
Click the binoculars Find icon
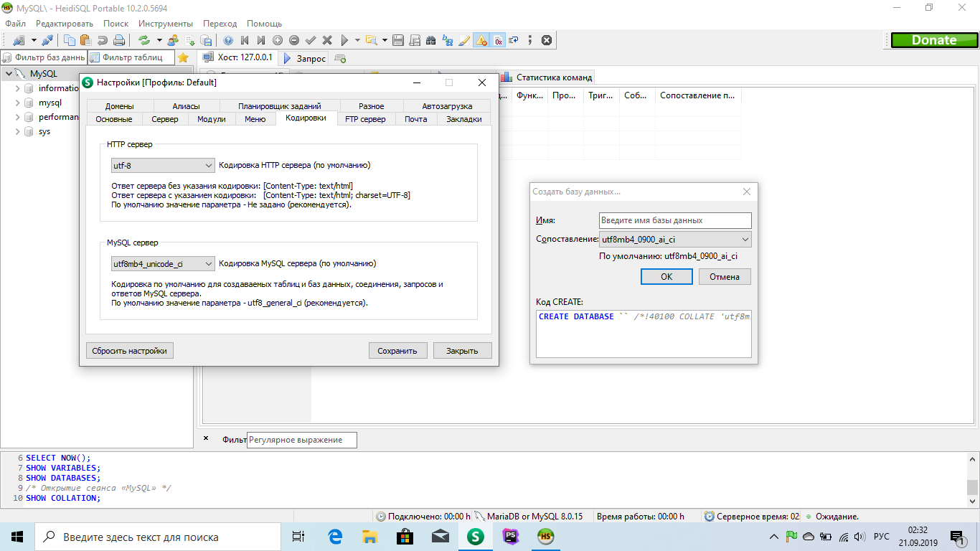tap(430, 40)
